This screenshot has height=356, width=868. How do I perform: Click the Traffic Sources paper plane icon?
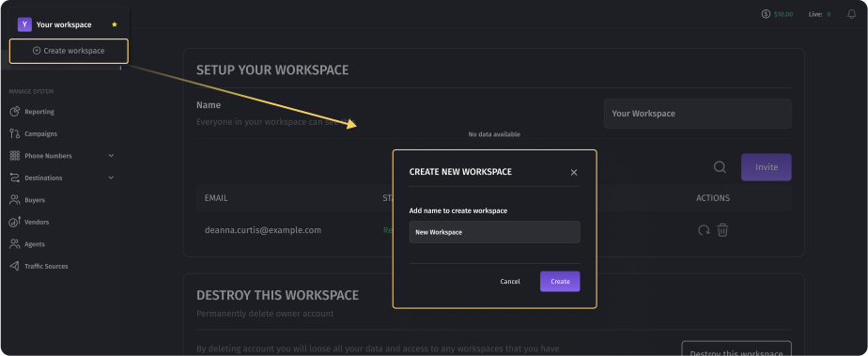[x=15, y=267]
